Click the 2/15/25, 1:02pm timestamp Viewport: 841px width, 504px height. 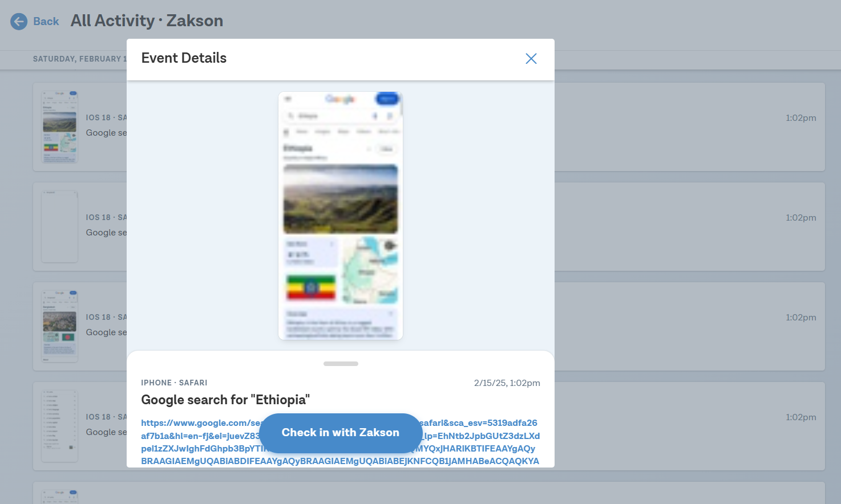coord(507,383)
